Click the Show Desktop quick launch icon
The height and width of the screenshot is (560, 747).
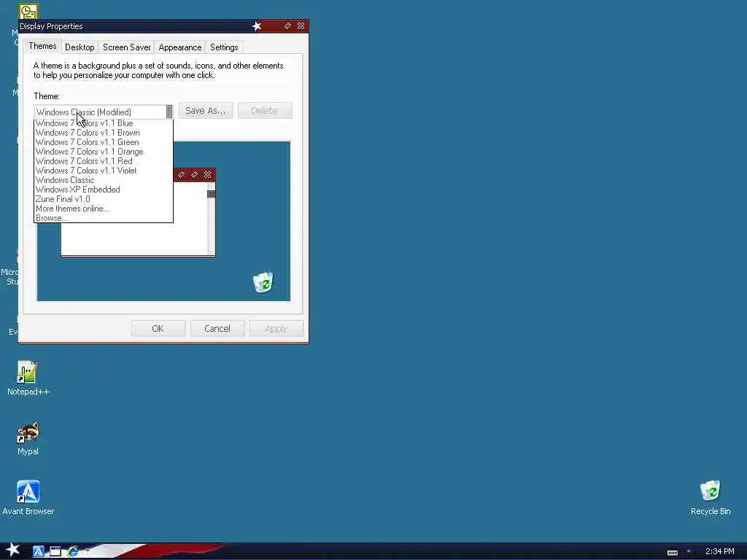click(x=55, y=551)
